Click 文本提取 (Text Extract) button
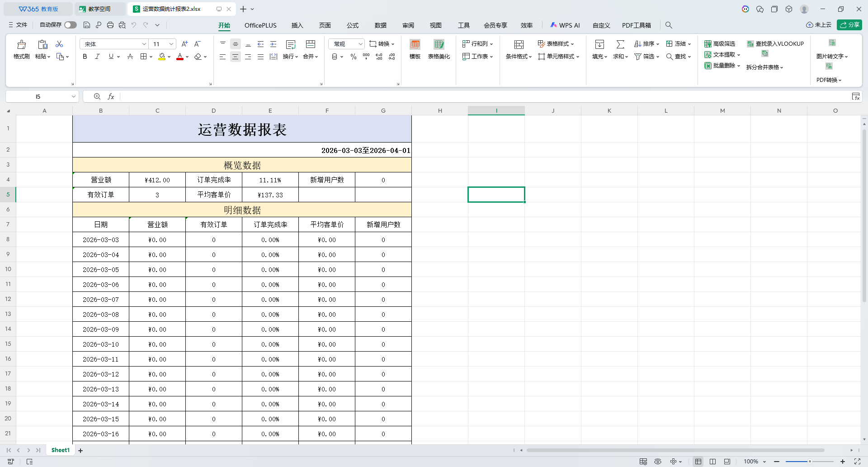 [x=722, y=55]
